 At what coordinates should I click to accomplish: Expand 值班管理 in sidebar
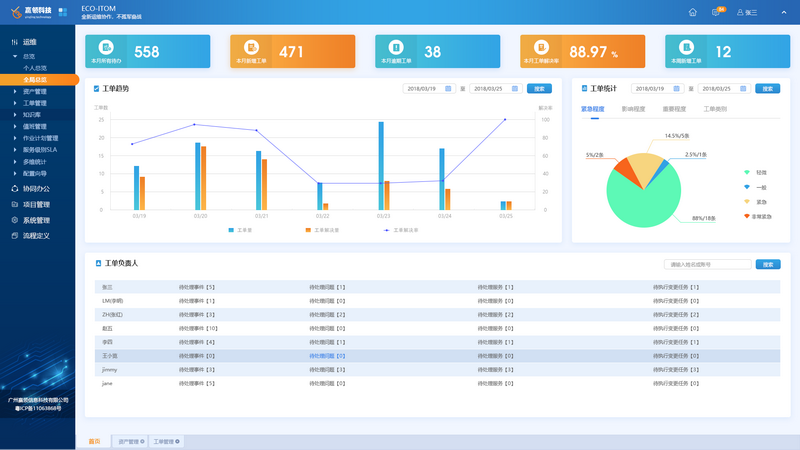(15, 127)
